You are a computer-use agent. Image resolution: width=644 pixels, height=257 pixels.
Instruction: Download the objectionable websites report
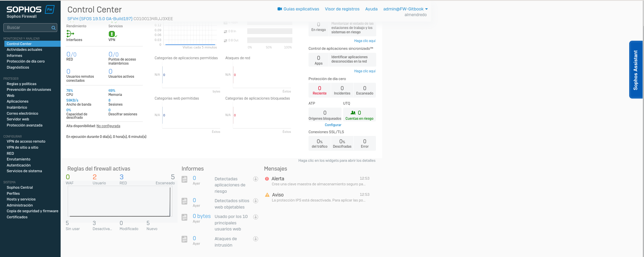tap(256, 201)
